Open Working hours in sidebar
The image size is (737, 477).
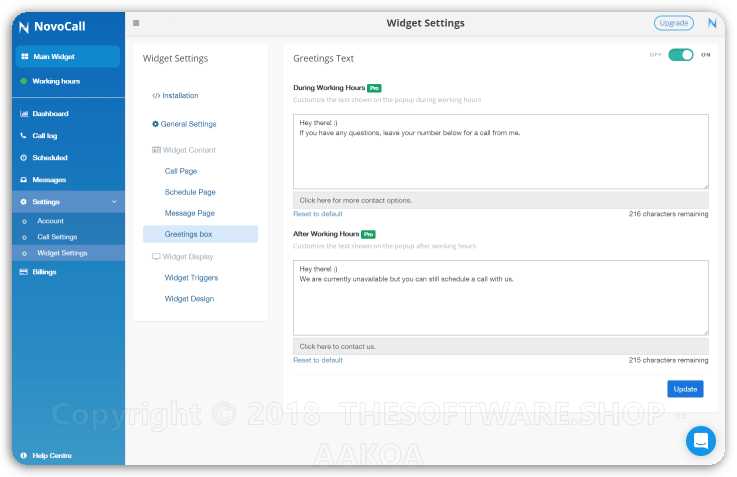(x=56, y=81)
